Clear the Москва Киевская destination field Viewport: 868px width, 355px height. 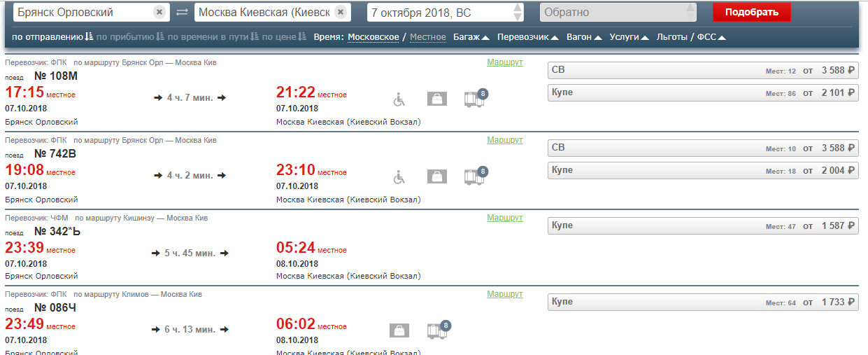[341, 13]
